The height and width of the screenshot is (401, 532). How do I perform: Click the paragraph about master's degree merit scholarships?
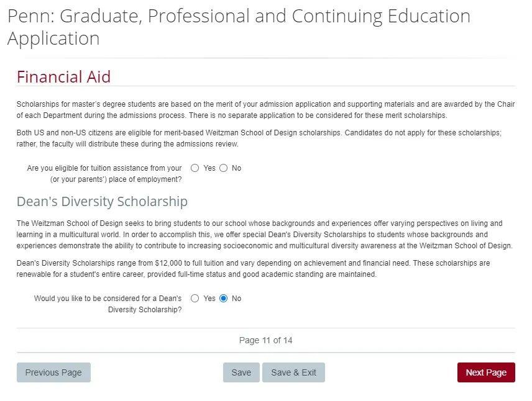coord(265,110)
